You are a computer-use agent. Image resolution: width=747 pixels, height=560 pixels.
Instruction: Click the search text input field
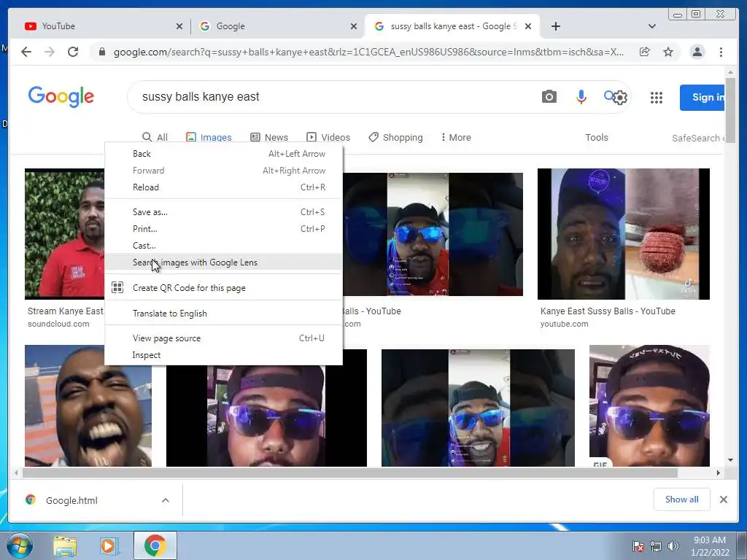point(333,97)
